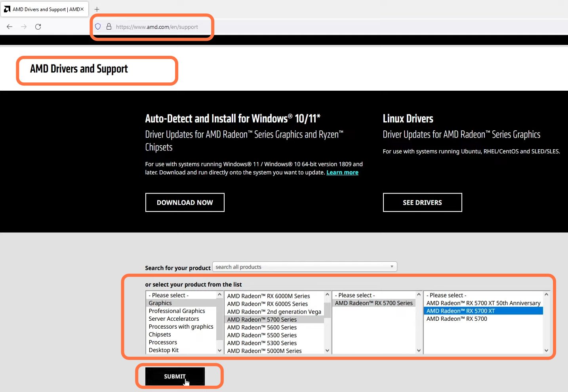This screenshot has height=392, width=568.
Task: Select Server Accelerators category
Action: pyautogui.click(x=181, y=319)
